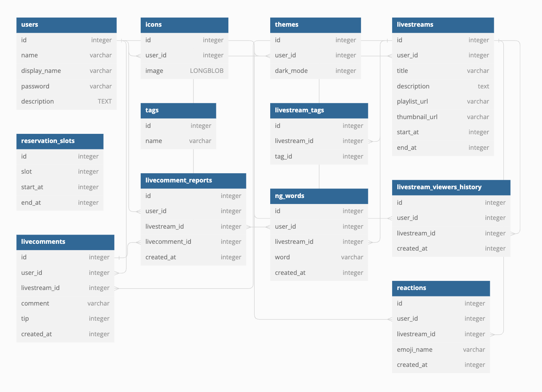The height and width of the screenshot is (392, 542).
Task: Click end_at column in livestreams table
Action: pos(443,148)
